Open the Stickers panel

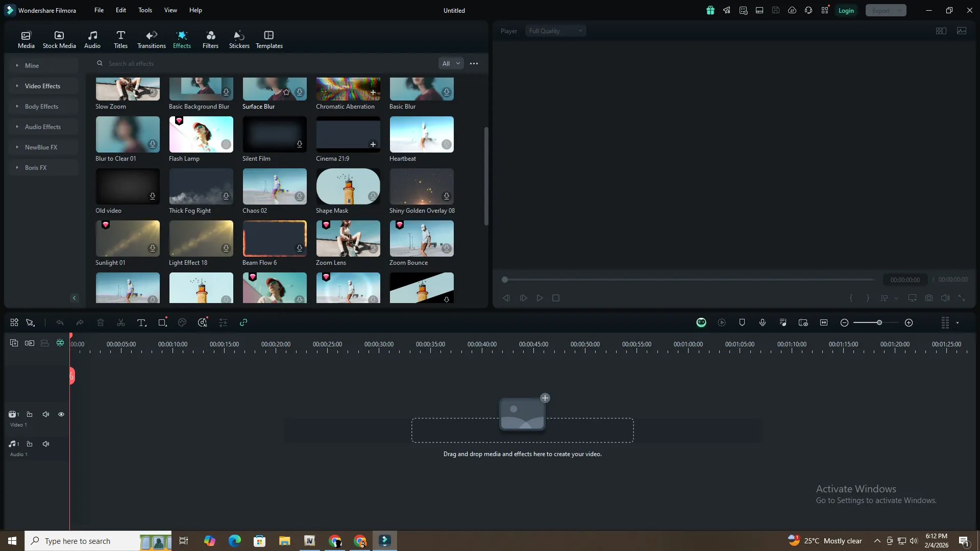click(239, 39)
